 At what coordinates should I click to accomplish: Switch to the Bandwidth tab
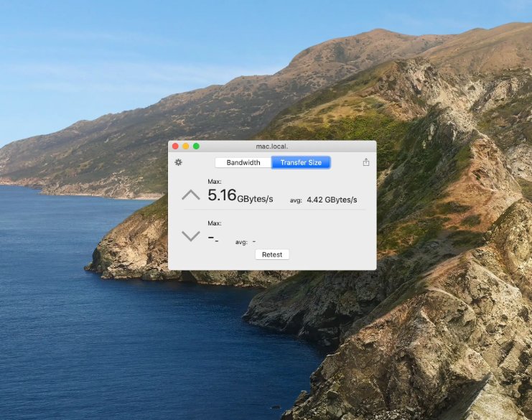pyautogui.click(x=243, y=163)
